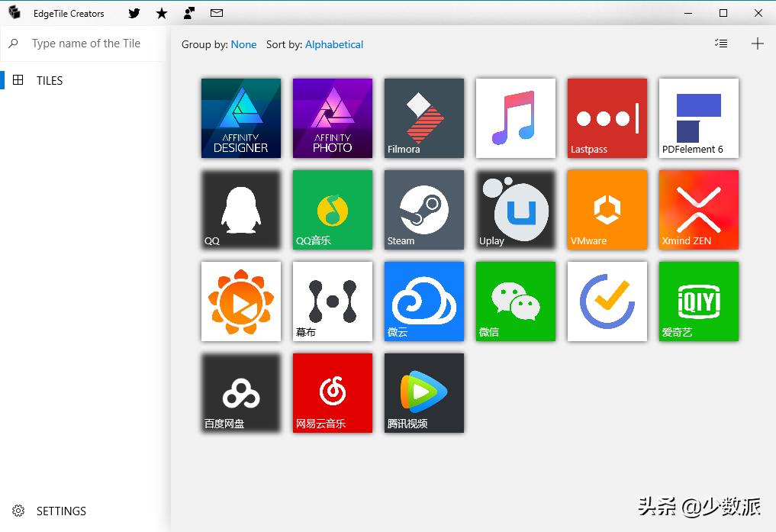Viewport: 776px width, 532px height.
Task: Open the TILES section
Action: point(84,80)
